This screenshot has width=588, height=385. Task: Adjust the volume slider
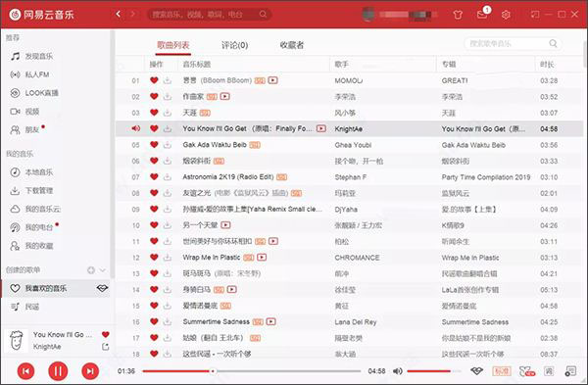[434, 371]
